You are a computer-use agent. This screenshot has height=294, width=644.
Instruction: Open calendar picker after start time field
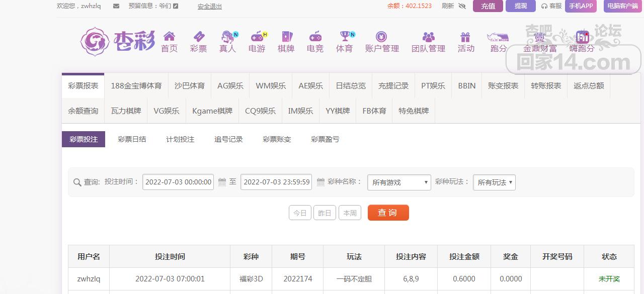222,182
